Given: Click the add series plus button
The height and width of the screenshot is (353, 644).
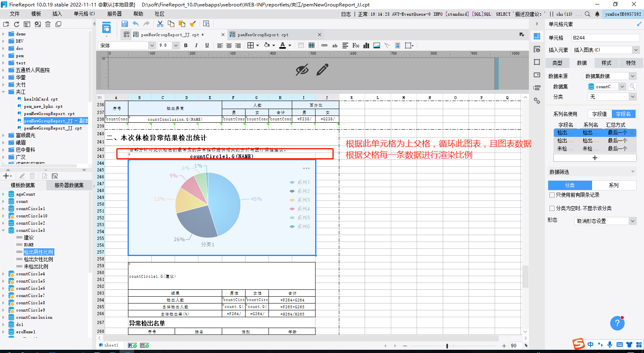Looking at the screenshot, I should pyautogui.click(x=595, y=158).
